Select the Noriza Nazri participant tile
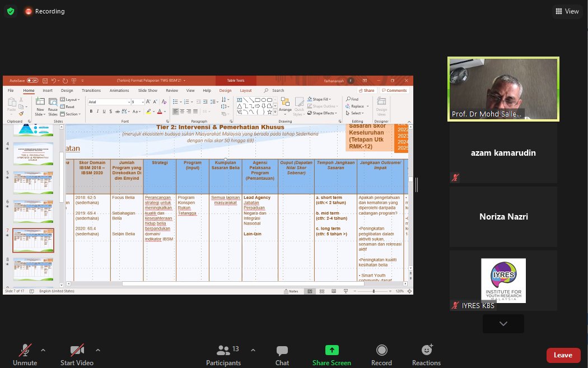 [x=503, y=216]
